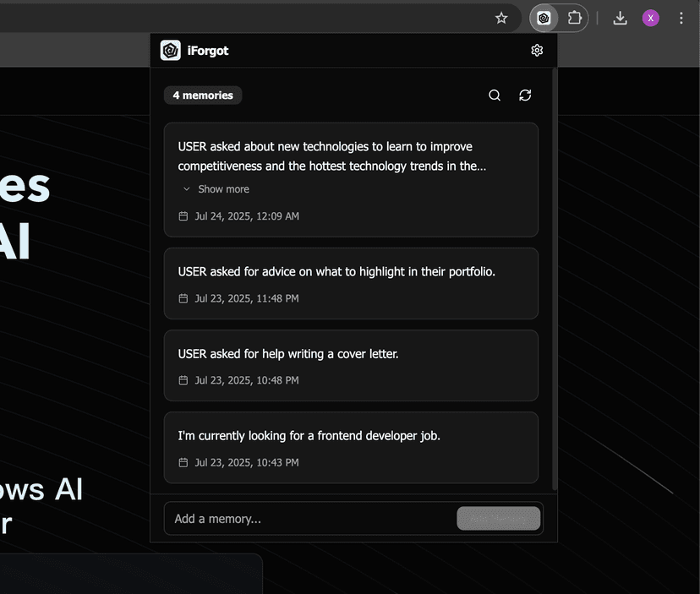This screenshot has height=594, width=700.
Task: Open the Chrome profile avatar
Action: 650,18
